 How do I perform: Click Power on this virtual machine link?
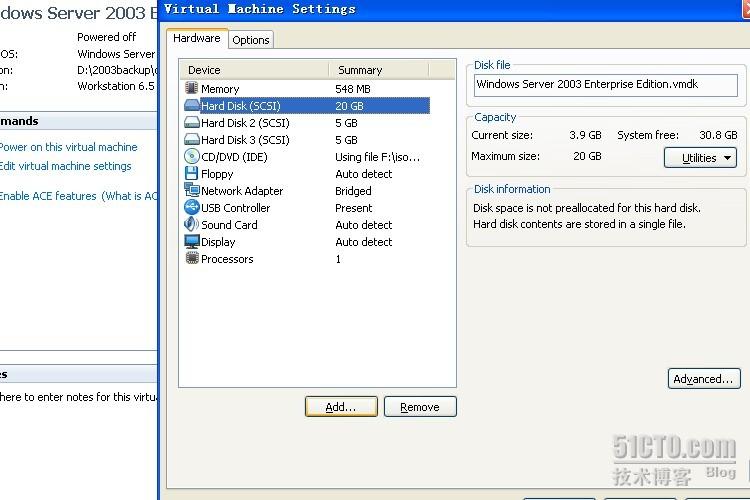point(68,147)
